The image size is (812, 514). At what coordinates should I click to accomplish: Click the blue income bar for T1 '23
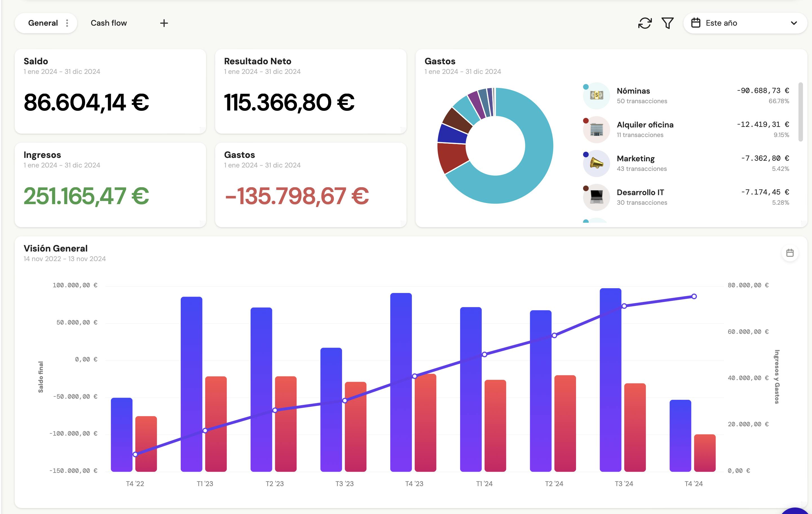[x=191, y=384]
